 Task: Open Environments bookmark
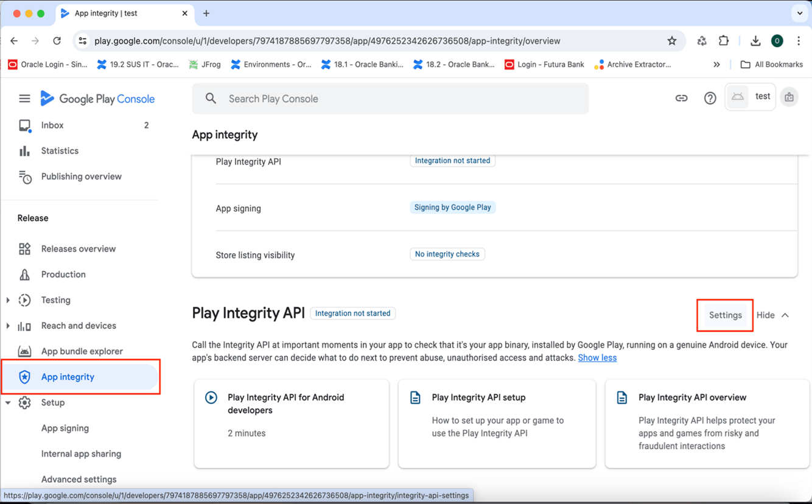(271, 65)
